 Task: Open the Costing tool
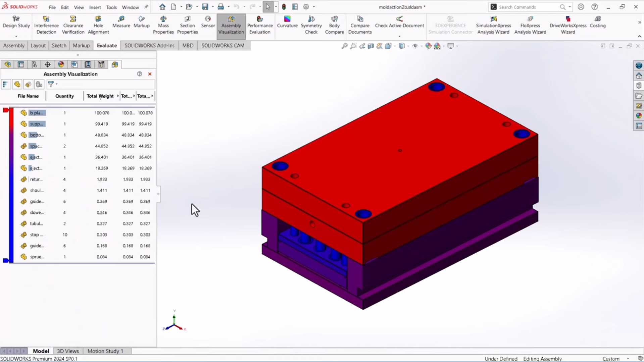pos(597,22)
